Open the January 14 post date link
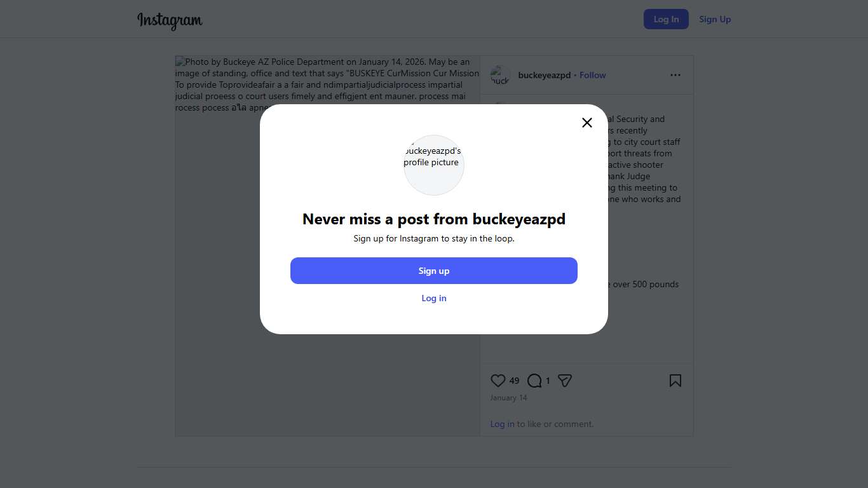Screen dimensions: 868x488 (x=509, y=398)
